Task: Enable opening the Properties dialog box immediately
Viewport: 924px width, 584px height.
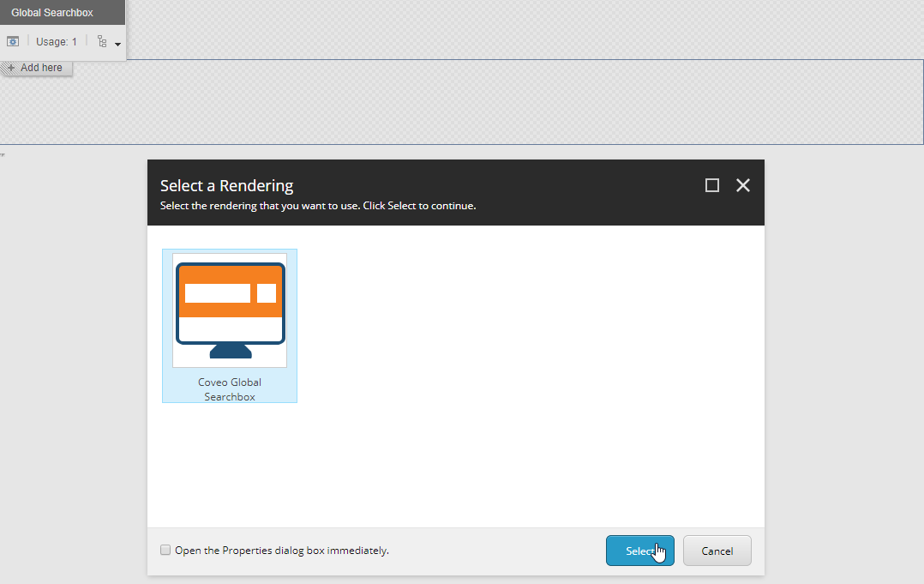Action: point(165,551)
